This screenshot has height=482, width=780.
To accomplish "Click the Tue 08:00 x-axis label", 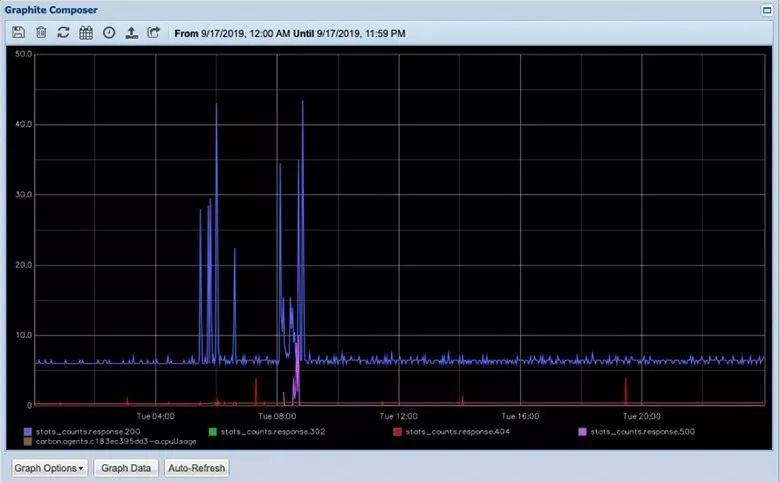I will coord(277,415).
